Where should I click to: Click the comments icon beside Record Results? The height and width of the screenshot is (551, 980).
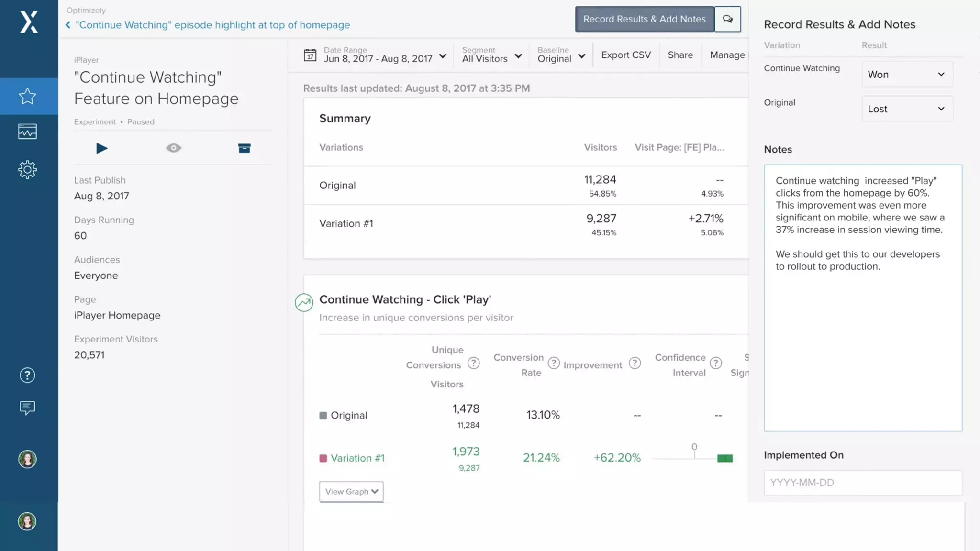pyautogui.click(x=727, y=19)
